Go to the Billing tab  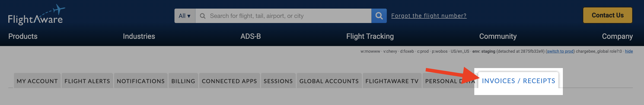[183, 81]
